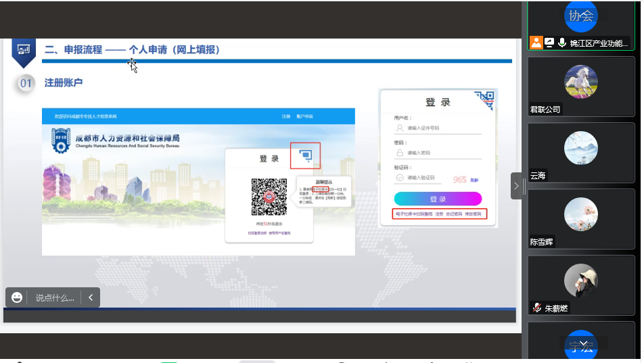Click the orange host icon on 锦江区产业功能
This screenshot has height=363, width=644.
pyautogui.click(x=536, y=43)
